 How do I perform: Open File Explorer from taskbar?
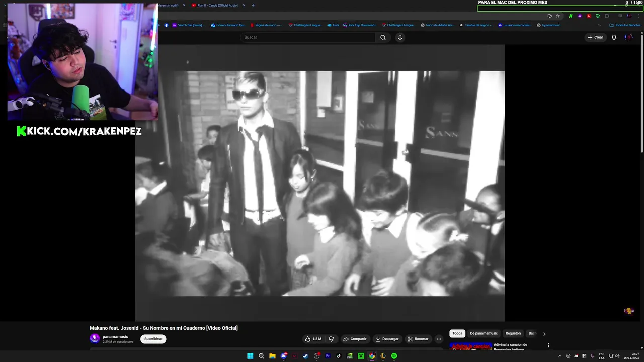[272, 356]
